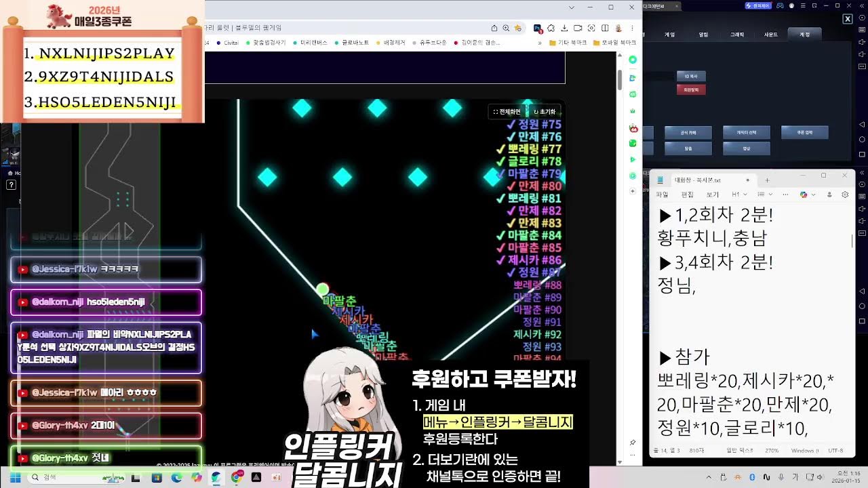Open the Chrome side panel icon
This screenshot has width=868, height=488.
[x=605, y=28]
